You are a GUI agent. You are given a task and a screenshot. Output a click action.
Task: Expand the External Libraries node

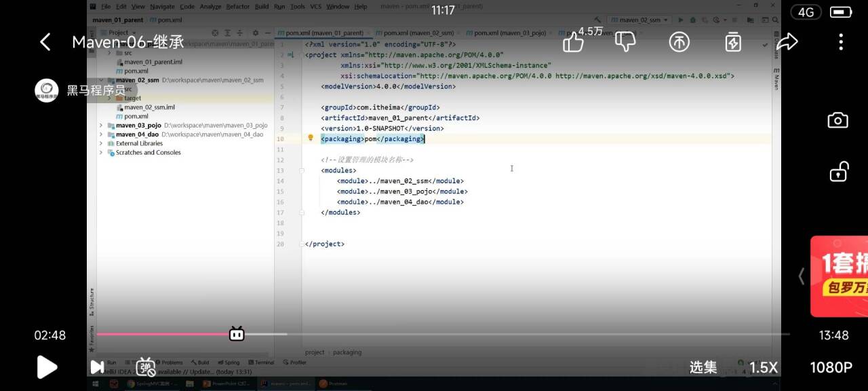pyautogui.click(x=101, y=143)
